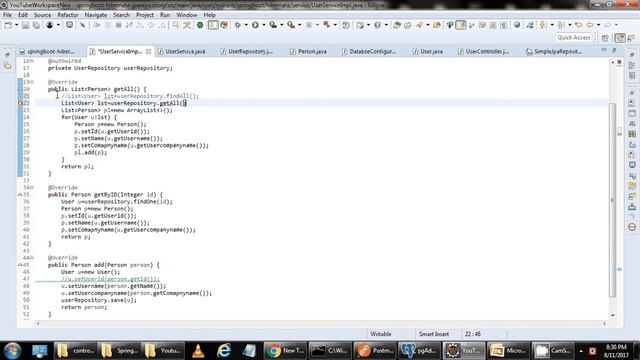Click the Save All toolbar icon
Screen dimensions: 640x360
tap(36, 25)
